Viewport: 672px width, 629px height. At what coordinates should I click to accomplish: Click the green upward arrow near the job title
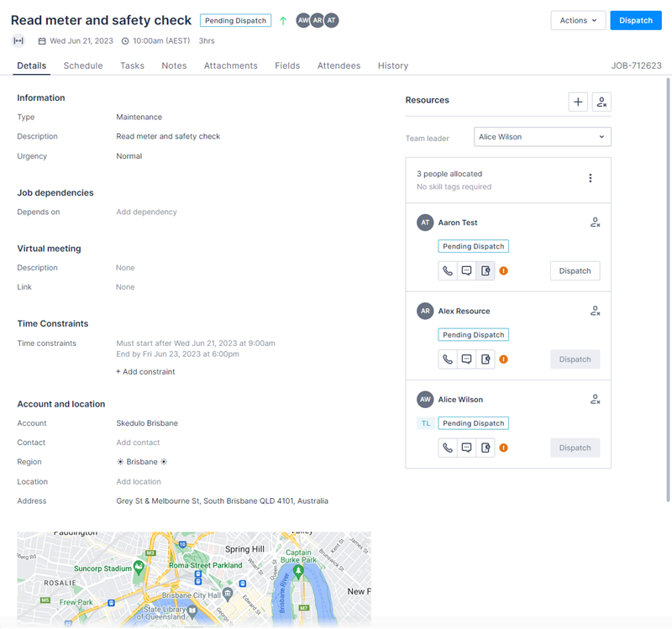283,19
